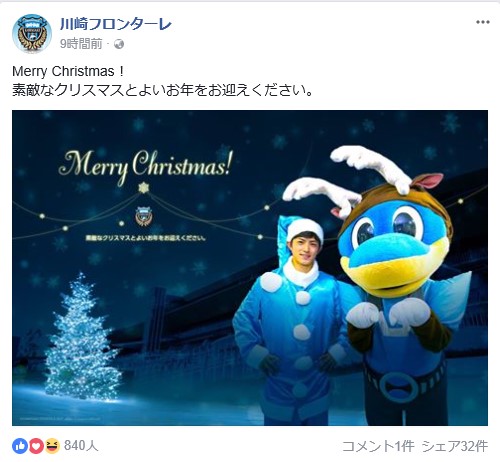500x462 pixels.
Task: Click the public globe privacy icon
Action: click(119, 44)
